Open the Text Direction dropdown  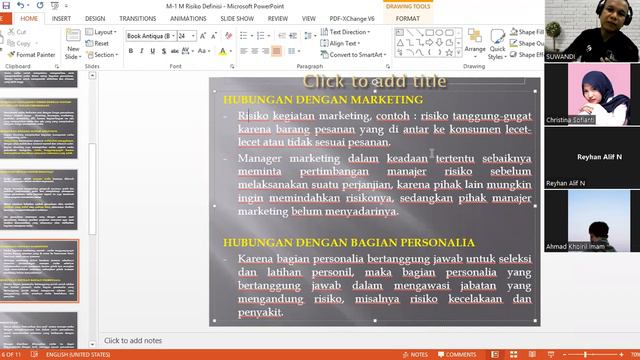[345, 32]
